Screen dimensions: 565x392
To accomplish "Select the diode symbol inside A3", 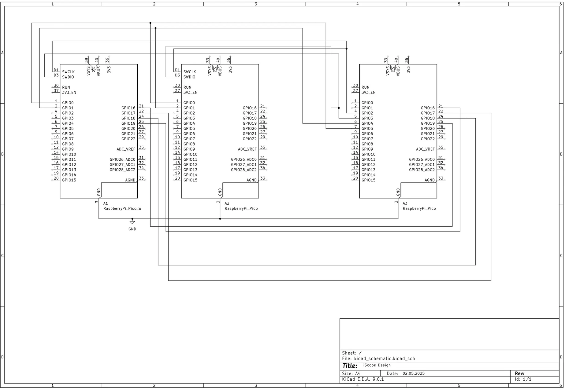I will [x=393, y=69].
